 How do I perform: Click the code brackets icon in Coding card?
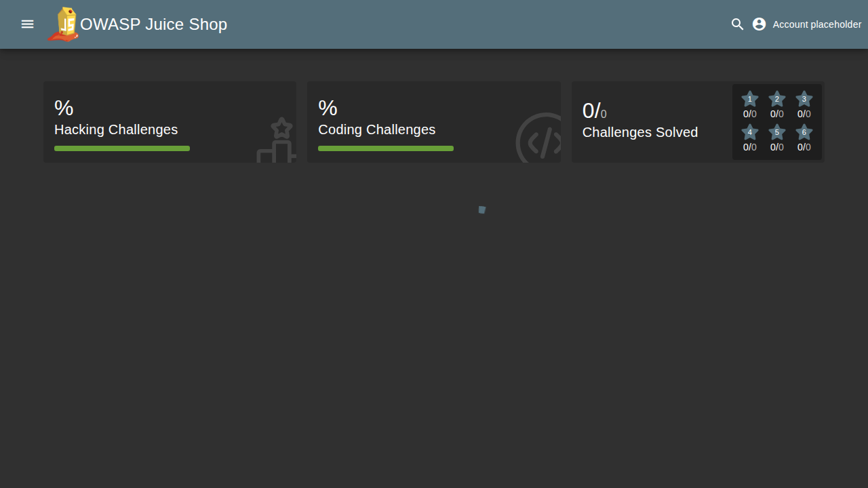click(541, 141)
